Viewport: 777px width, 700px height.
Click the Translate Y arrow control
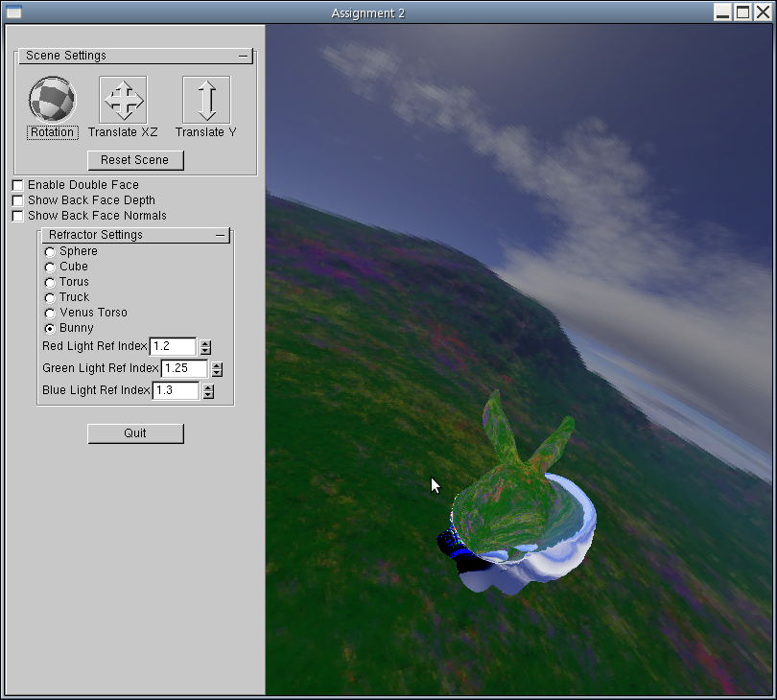pos(206,100)
